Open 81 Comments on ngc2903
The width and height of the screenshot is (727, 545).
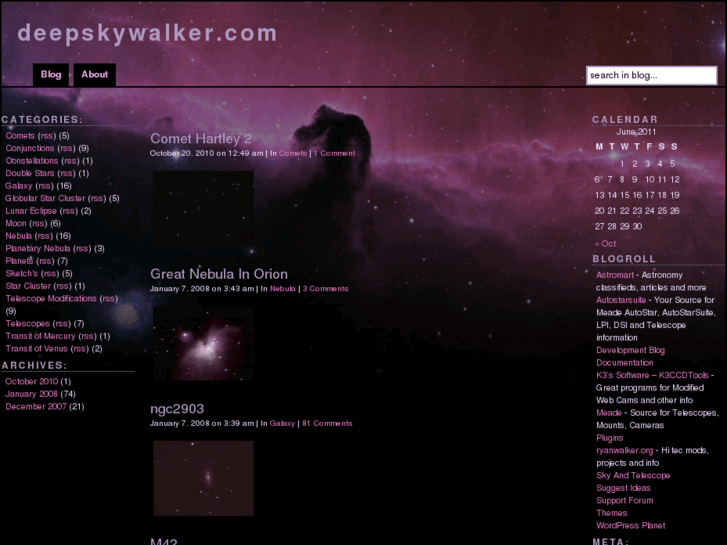327,423
